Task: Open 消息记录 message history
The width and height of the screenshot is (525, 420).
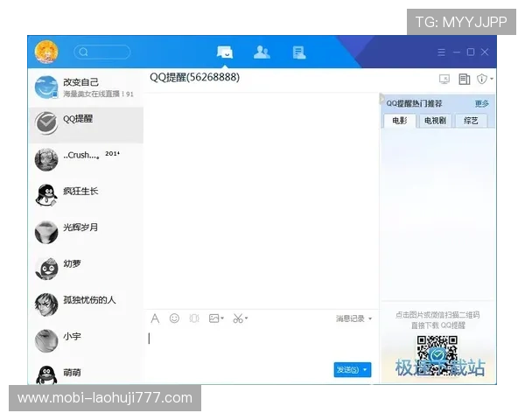Action: coord(350,318)
